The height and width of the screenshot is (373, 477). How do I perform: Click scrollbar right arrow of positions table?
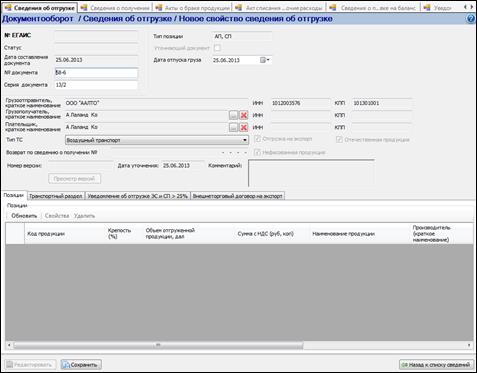[469, 345]
